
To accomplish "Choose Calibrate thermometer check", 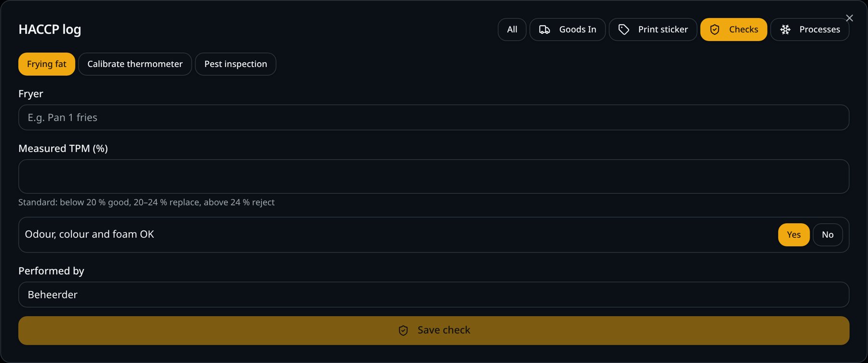I will coord(135,64).
